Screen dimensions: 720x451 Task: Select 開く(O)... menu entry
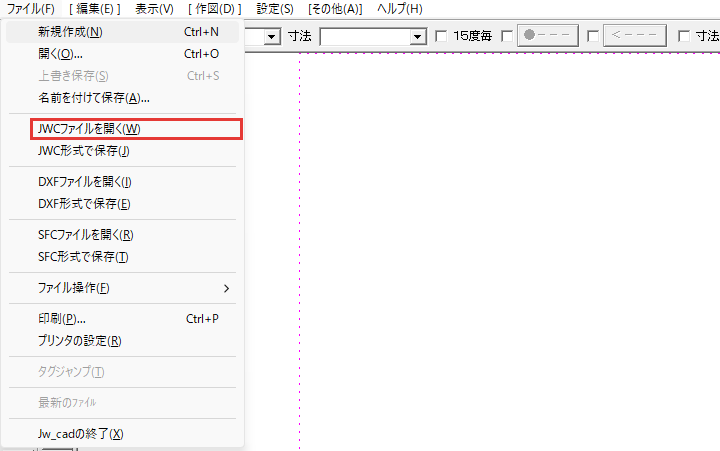click(x=122, y=54)
